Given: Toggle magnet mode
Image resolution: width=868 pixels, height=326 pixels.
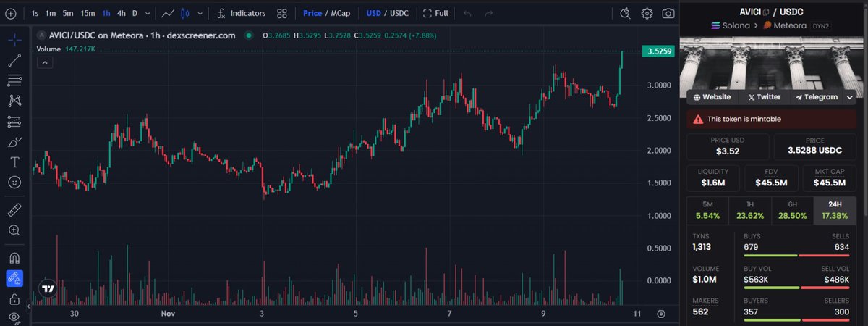Looking at the screenshot, I should (14, 257).
